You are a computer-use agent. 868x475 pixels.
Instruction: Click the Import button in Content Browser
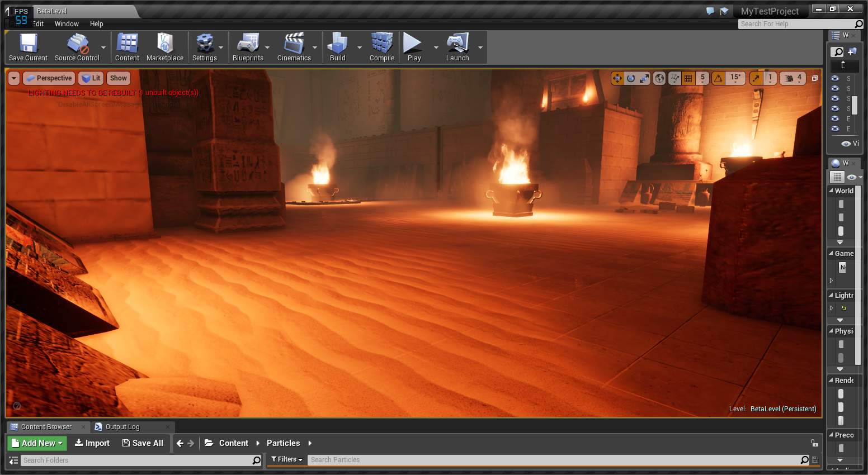pyautogui.click(x=92, y=443)
